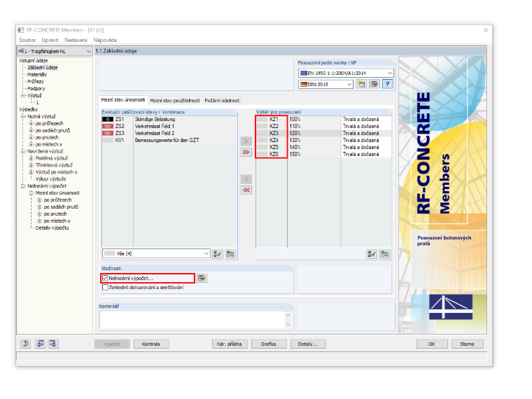Remove selected case with left arrow

[x=246, y=178]
